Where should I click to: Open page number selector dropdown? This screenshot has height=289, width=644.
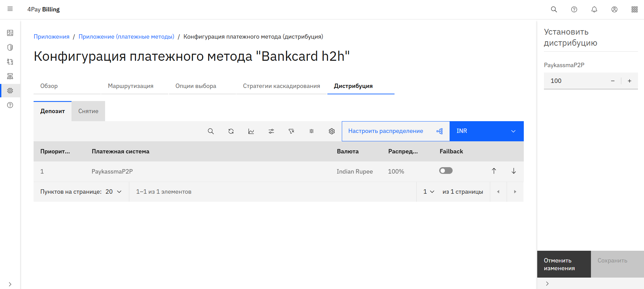429,192
